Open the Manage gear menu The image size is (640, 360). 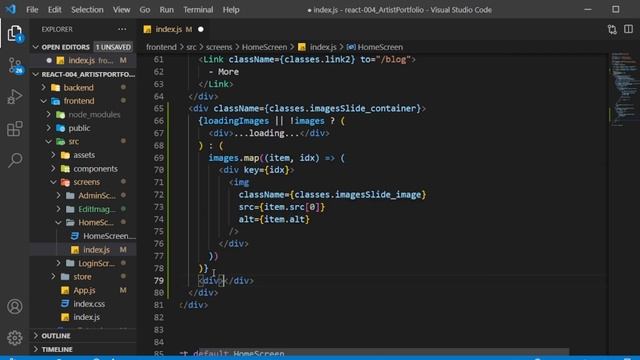[x=15, y=338]
